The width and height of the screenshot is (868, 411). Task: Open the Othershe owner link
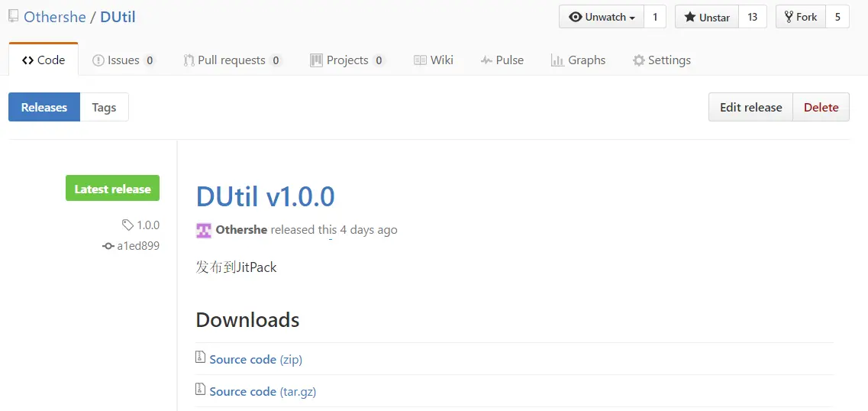54,17
